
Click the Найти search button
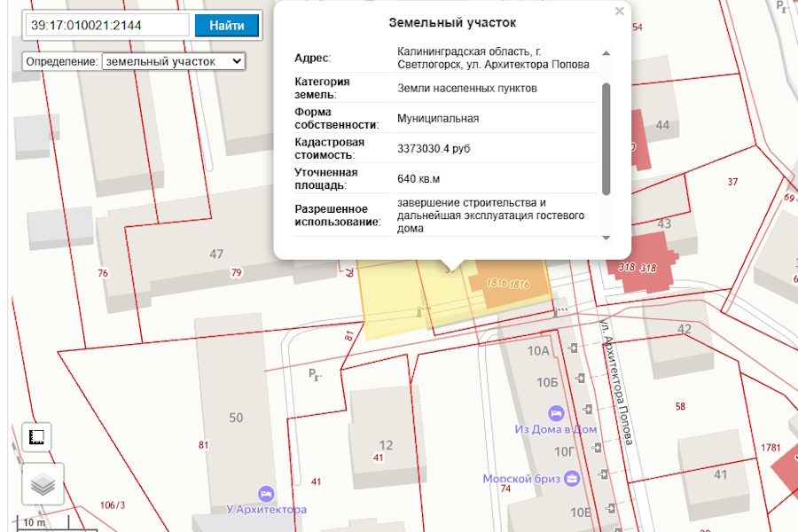[x=226, y=26]
